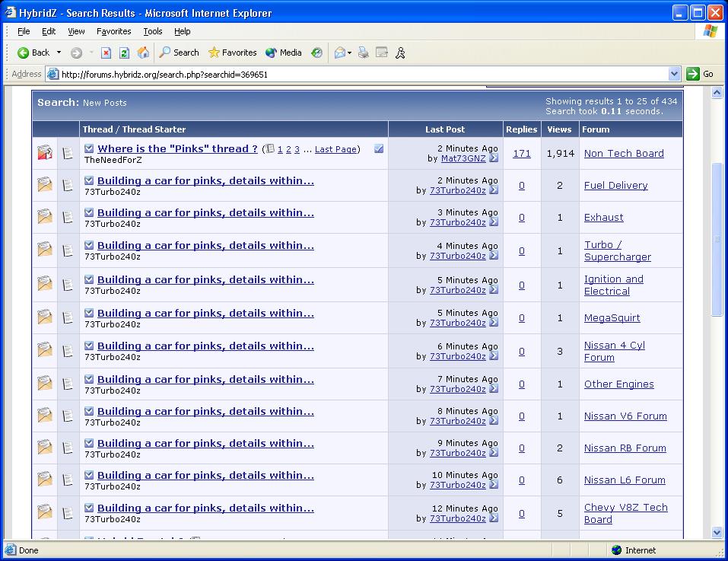Click the subscribed checkmark after Last Page

(x=379, y=149)
